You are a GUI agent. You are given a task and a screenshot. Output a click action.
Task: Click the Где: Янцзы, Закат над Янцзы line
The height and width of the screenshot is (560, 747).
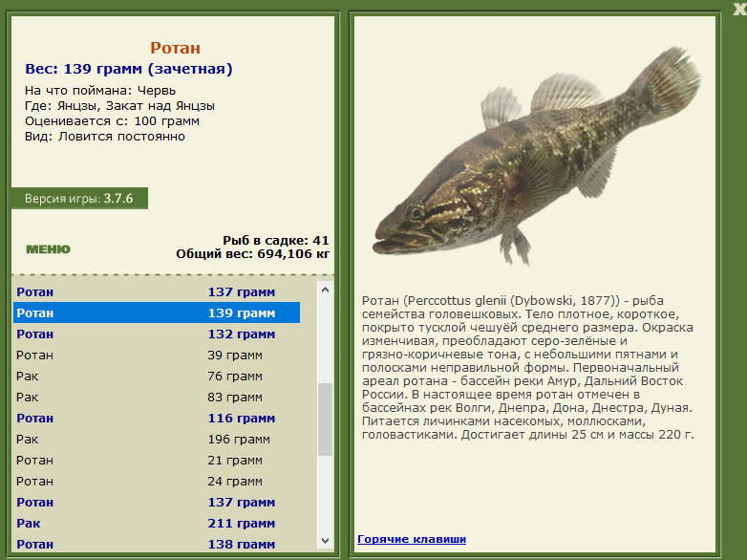(119, 106)
